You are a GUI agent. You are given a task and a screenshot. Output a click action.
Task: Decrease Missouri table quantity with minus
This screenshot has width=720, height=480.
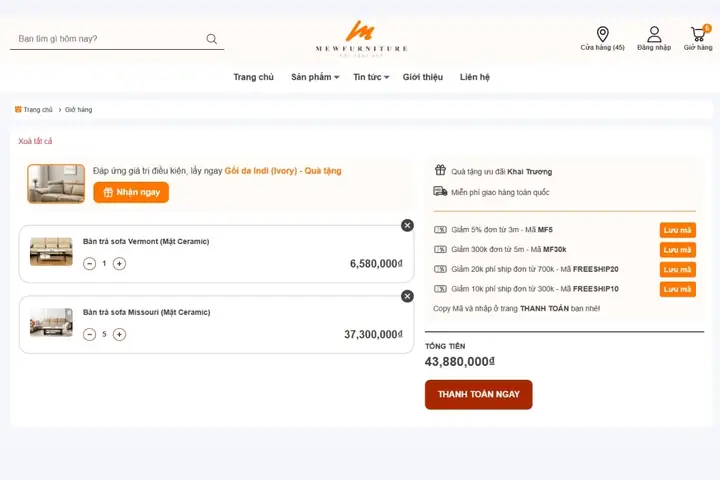coord(90,334)
